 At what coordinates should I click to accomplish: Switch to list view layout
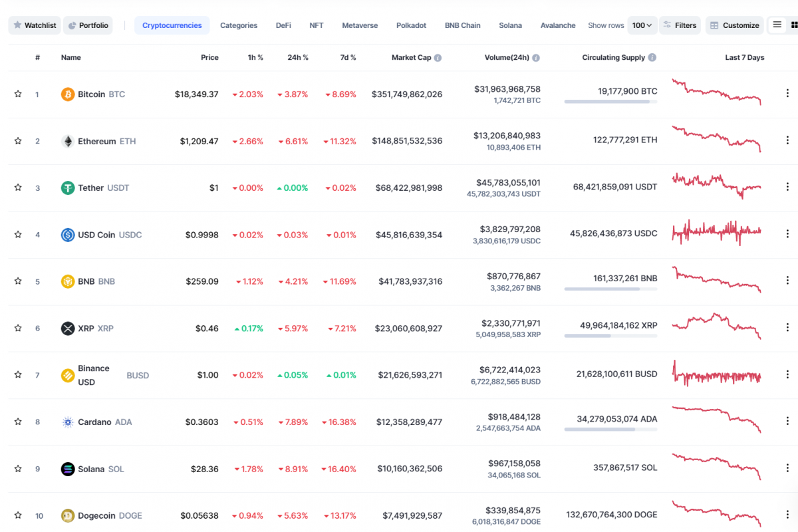777,25
